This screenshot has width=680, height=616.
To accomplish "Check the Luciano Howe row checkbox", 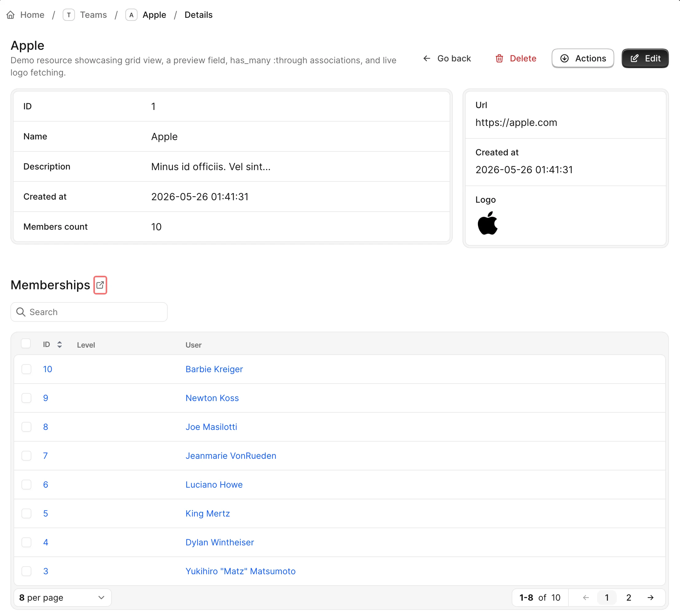I will pos(26,485).
